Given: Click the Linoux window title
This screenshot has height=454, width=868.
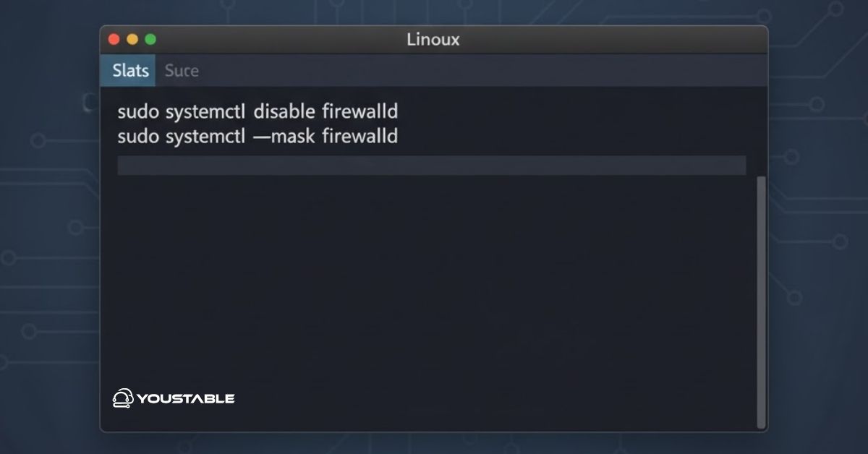Looking at the screenshot, I should pos(433,40).
